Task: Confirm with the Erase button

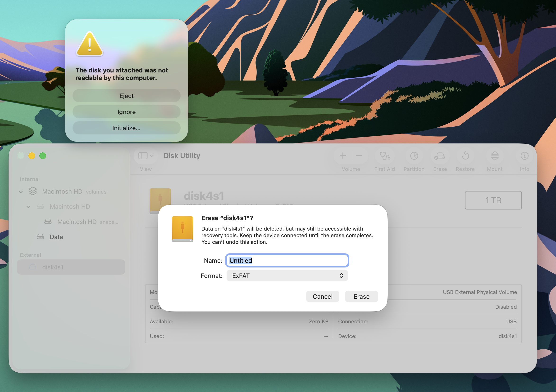Action: pyautogui.click(x=362, y=296)
